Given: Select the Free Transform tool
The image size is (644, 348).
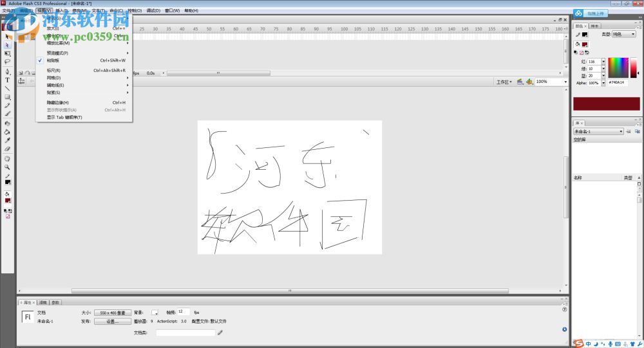Looking at the screenshot, I should (x=7, y=54).
